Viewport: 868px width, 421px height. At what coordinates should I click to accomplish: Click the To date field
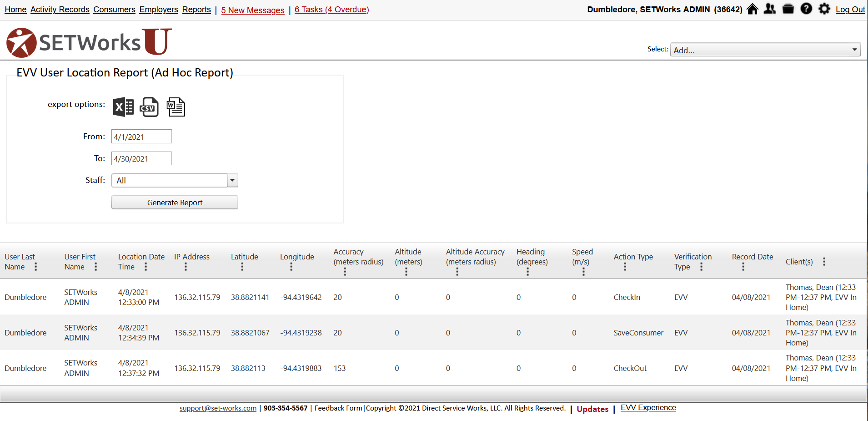141,158
